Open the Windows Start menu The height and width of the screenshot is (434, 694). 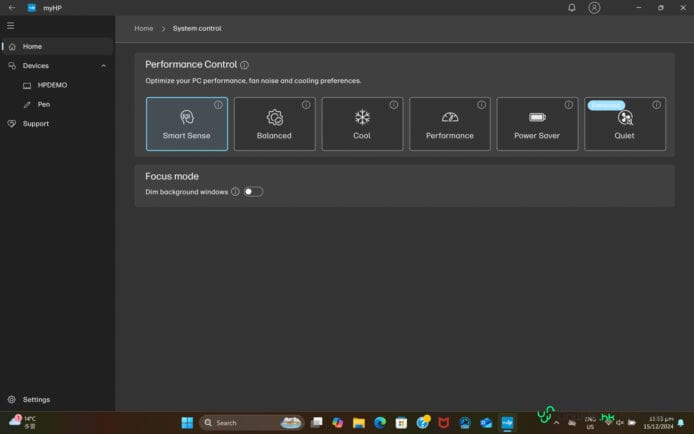[x=187, y=423]
